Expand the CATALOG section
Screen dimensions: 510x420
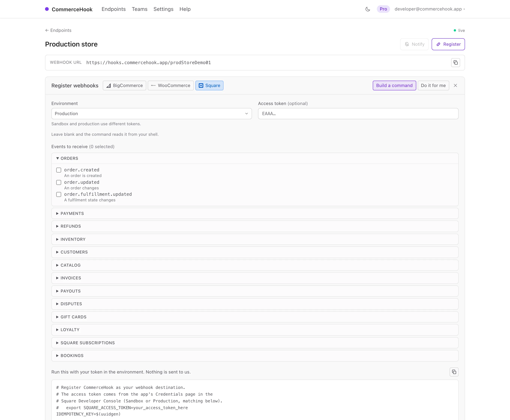(255, 265)
